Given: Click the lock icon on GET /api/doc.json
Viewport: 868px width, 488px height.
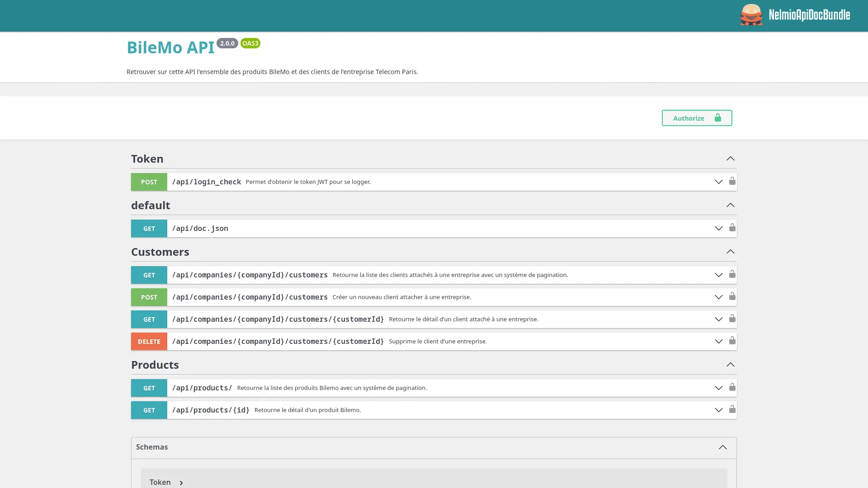Looking at the screenshot, I should pos(732,228).
